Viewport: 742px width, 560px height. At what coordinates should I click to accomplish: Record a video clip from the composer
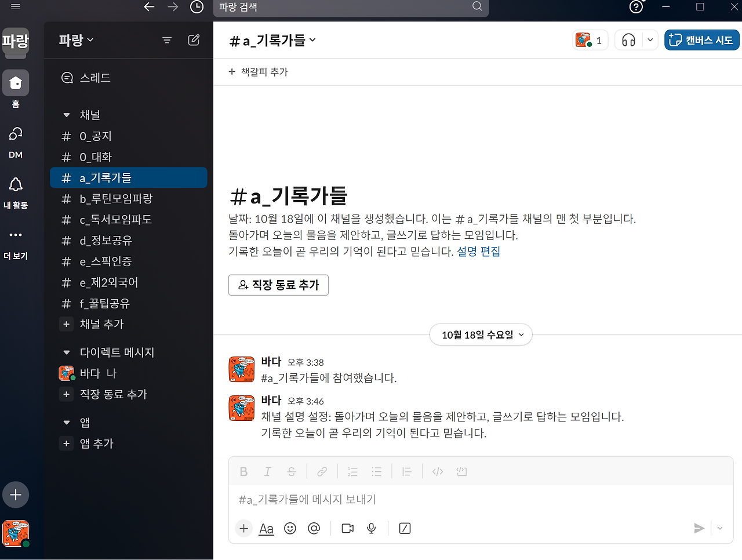[x=347, y=528]
